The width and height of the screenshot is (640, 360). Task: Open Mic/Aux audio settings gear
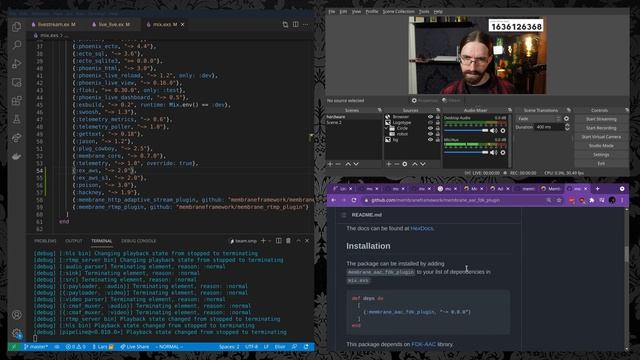click(x=503, y=152)
